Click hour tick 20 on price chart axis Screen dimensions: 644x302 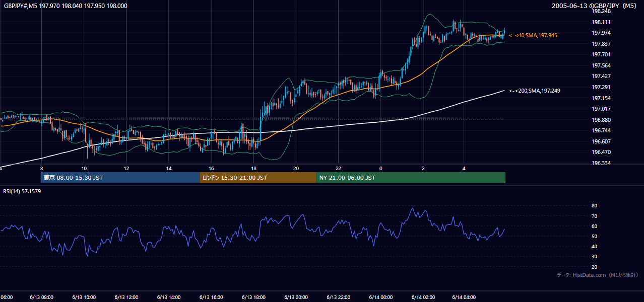[296, 169]
